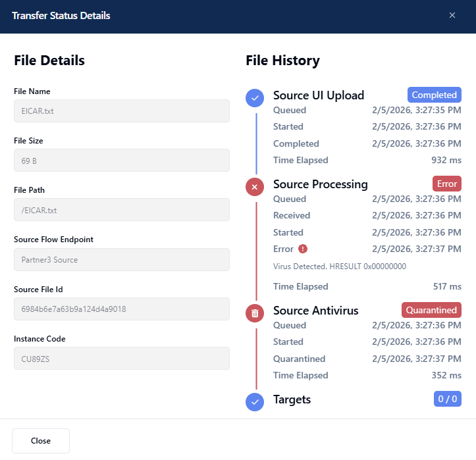
Task: Click the Targets checkmark step icon
Action: click(x=255, y=401)
